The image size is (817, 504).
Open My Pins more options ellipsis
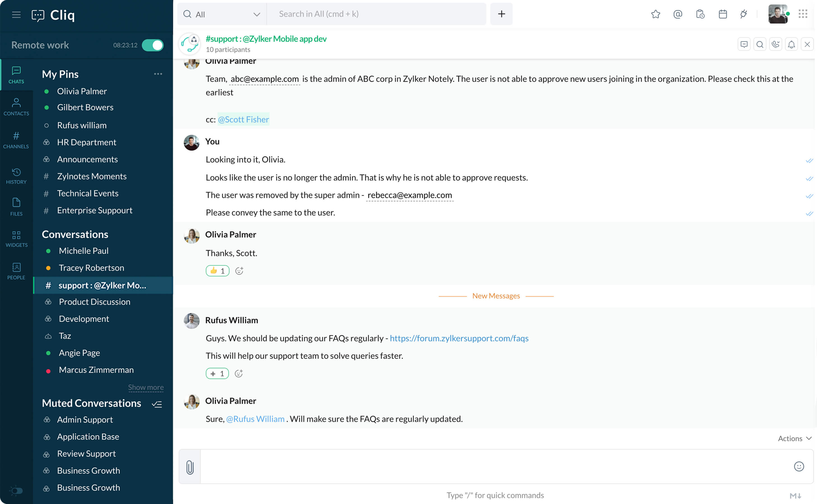click(x=158, y=74)
